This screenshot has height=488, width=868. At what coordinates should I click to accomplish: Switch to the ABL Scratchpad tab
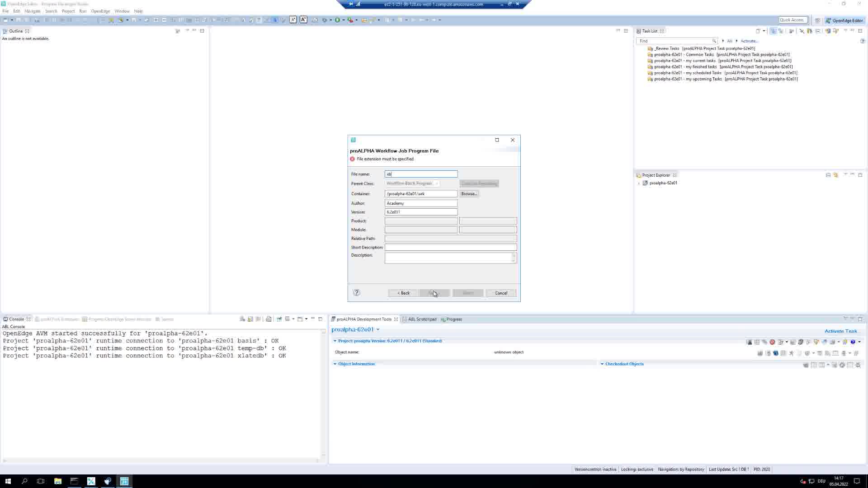pos(419,319)
